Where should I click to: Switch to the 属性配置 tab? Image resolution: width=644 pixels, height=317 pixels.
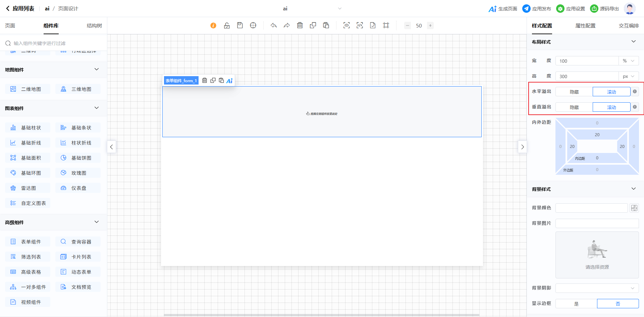(x=585, y=26)
